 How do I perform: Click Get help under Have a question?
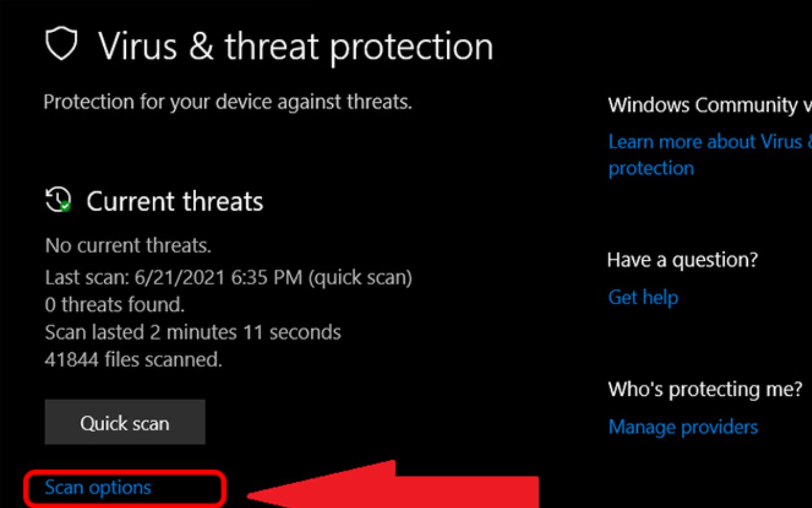coord(643,297)
